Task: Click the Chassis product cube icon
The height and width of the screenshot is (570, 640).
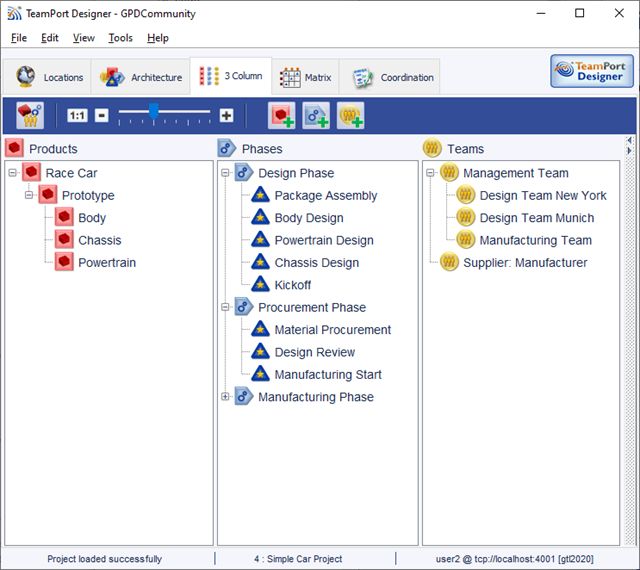Action: (x=64, y=239)
